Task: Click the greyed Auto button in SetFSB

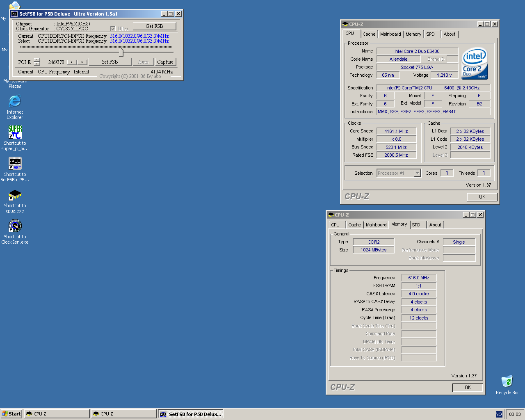Action: pyautogui.click(x=143, y=62)
